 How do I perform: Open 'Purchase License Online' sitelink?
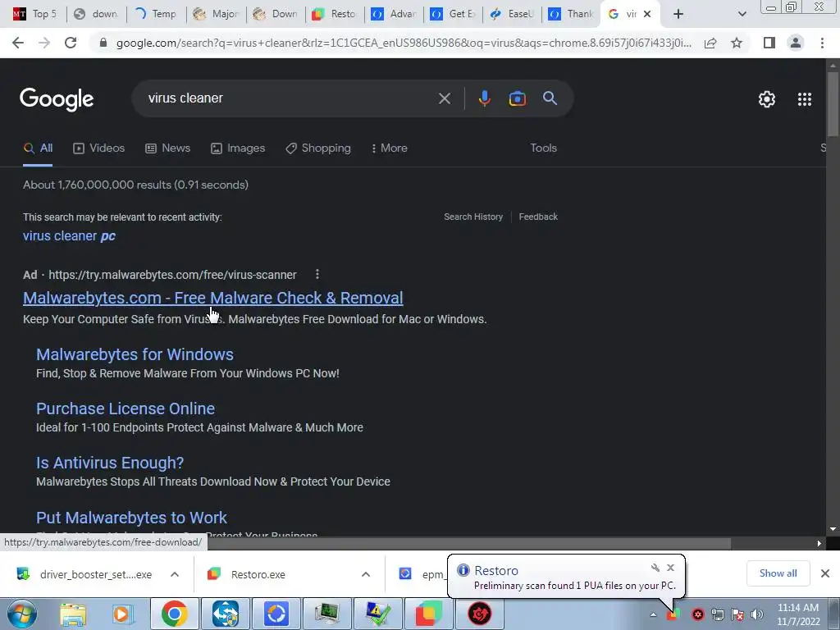pyautogui.click(x=126, y=409)
